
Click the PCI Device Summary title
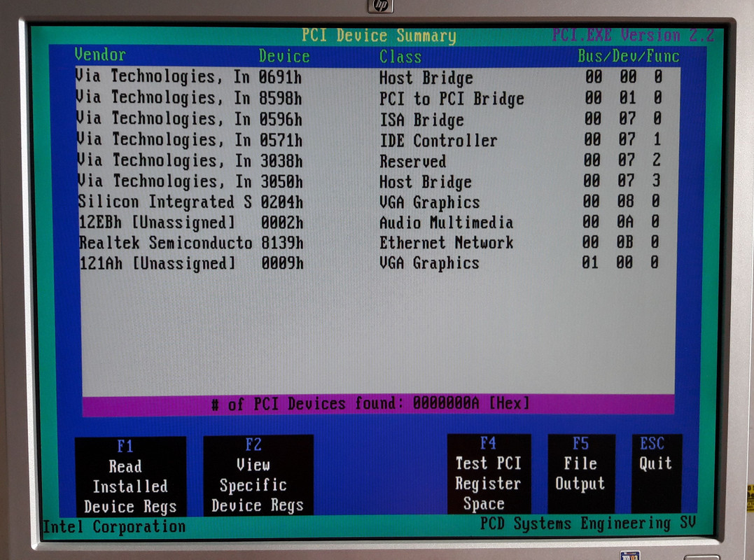point(379,36)
